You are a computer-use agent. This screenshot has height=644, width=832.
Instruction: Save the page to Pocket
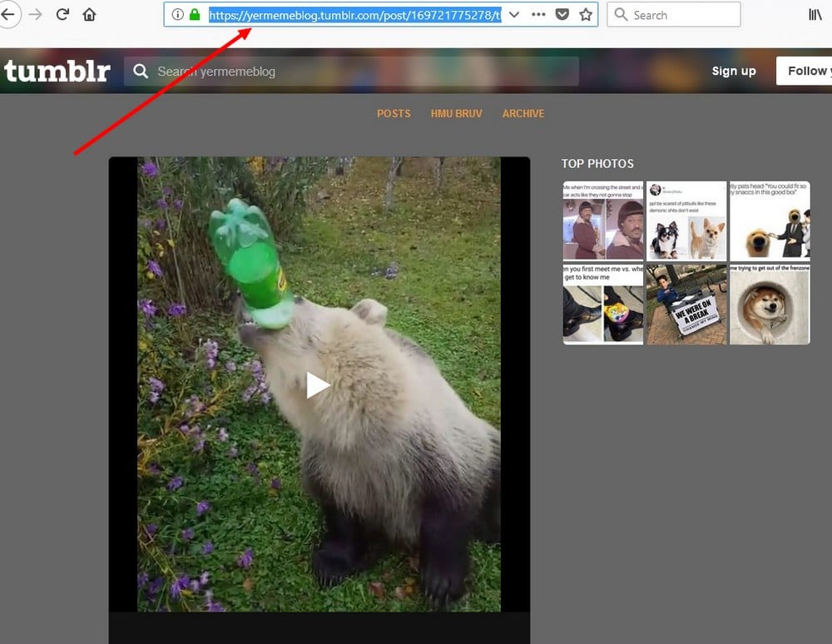point(562,14)
